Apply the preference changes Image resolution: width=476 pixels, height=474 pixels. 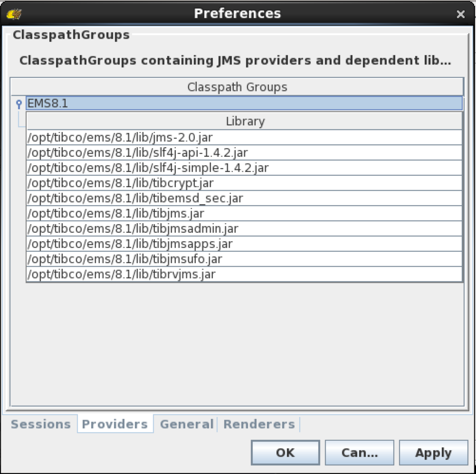433,453
